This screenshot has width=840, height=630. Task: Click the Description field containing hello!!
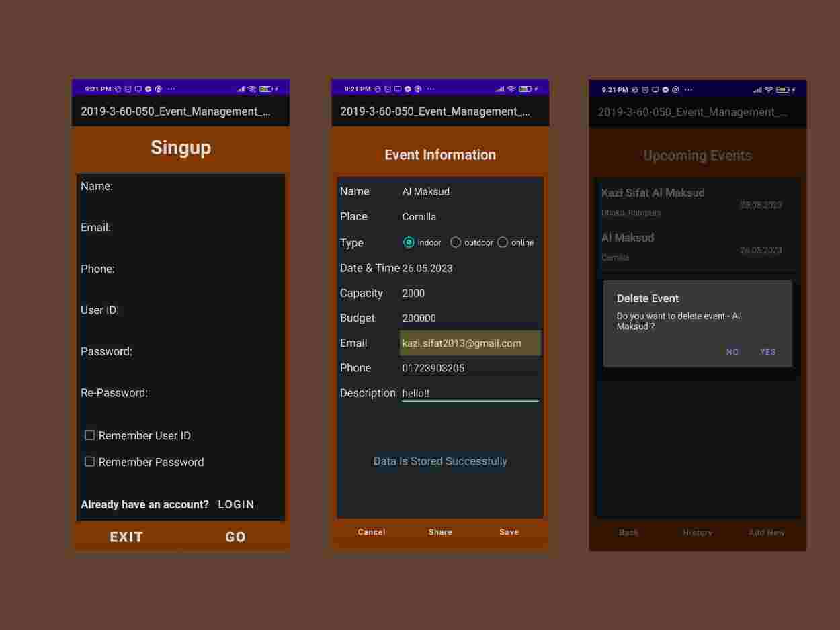click(x=470, y=393)
